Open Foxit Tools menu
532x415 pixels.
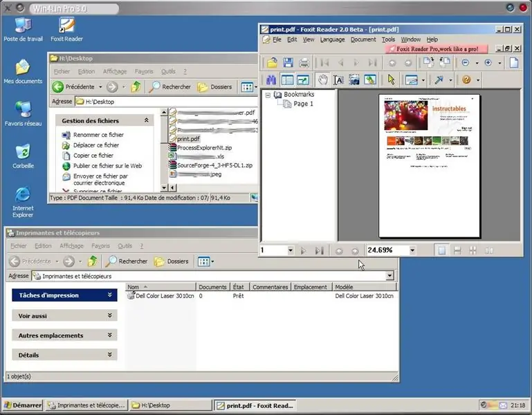pos(388,39)
